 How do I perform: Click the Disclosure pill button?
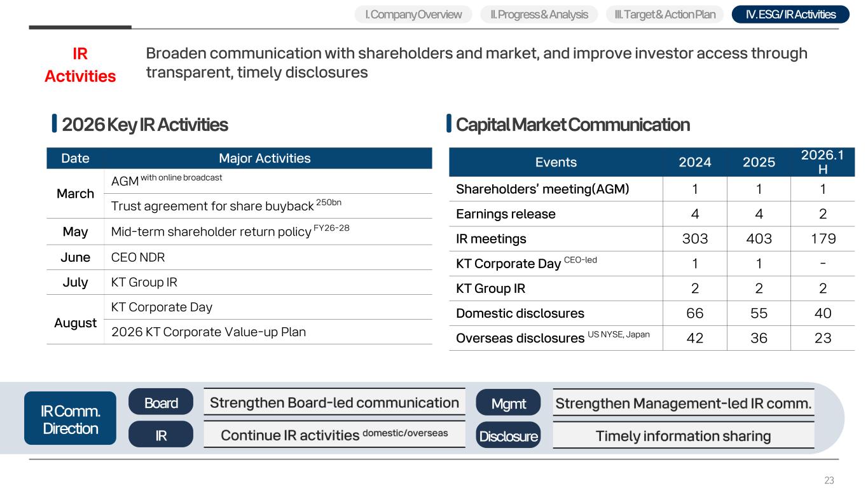508,435
